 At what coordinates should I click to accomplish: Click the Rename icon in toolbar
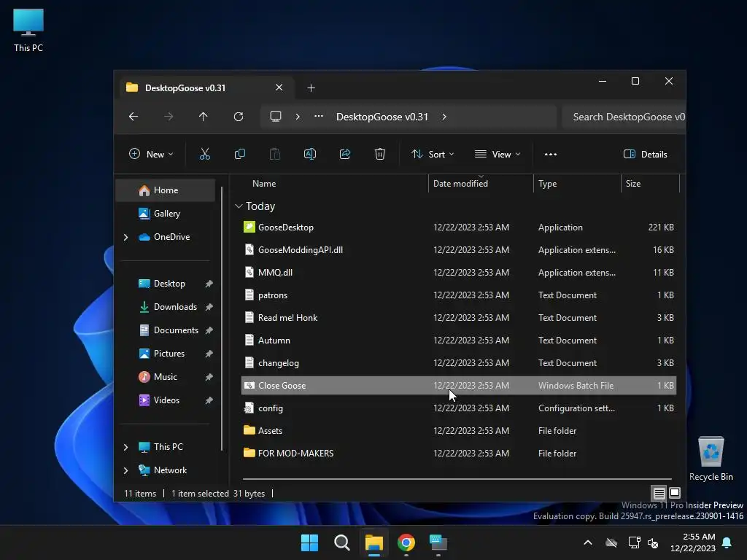pos(309,154)
